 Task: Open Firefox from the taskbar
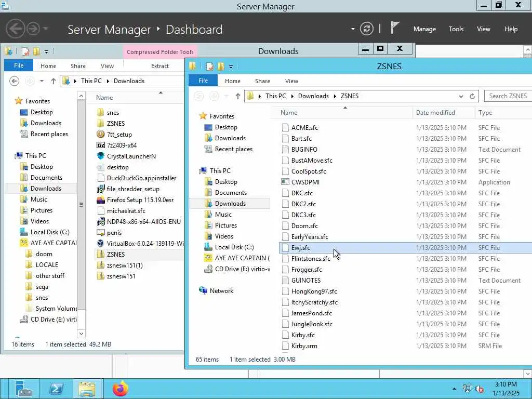pyautogui.click(x=121, y=389)
